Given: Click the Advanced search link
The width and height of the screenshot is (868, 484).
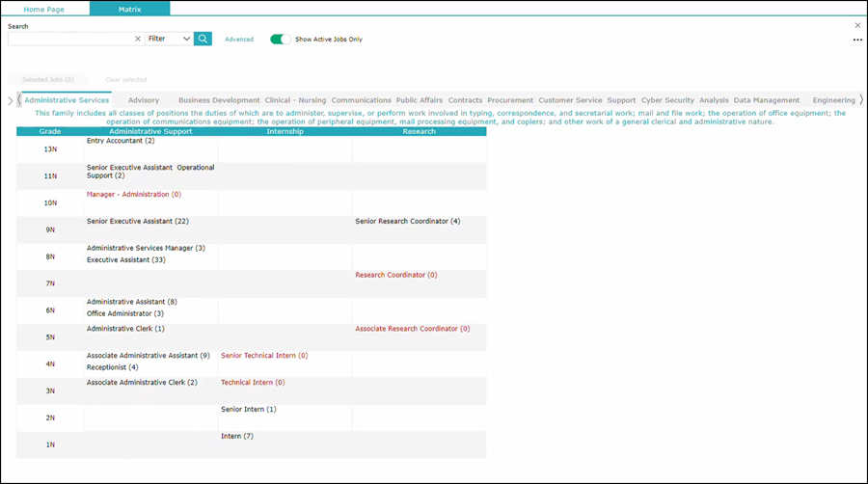Looking at the screenshot, I should pyautogui.click(x=239, y=40).
